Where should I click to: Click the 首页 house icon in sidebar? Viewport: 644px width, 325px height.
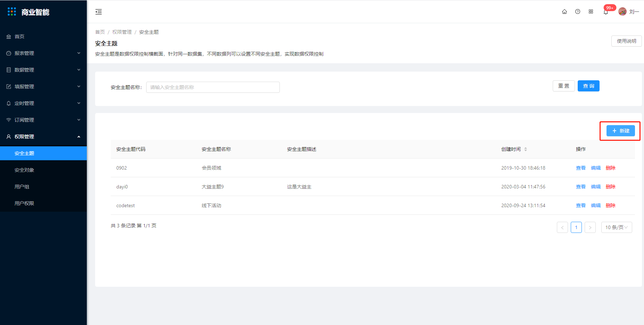click(9, 36)
